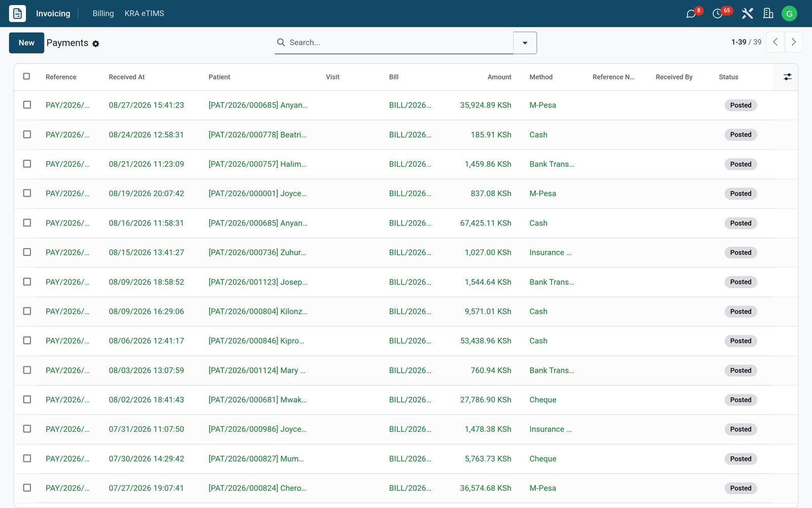
Task: Click the 1-39 / 39 pager counter
Action: (x=746, y=42)
